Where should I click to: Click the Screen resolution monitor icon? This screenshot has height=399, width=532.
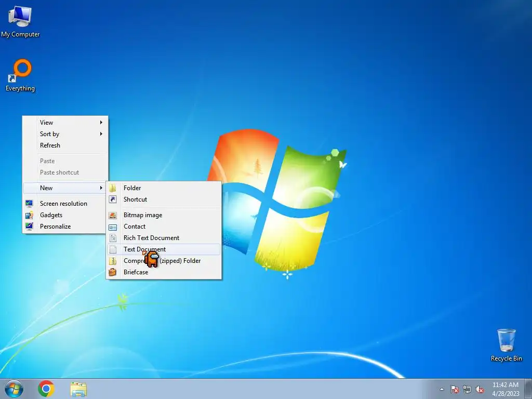click(29, 204)
